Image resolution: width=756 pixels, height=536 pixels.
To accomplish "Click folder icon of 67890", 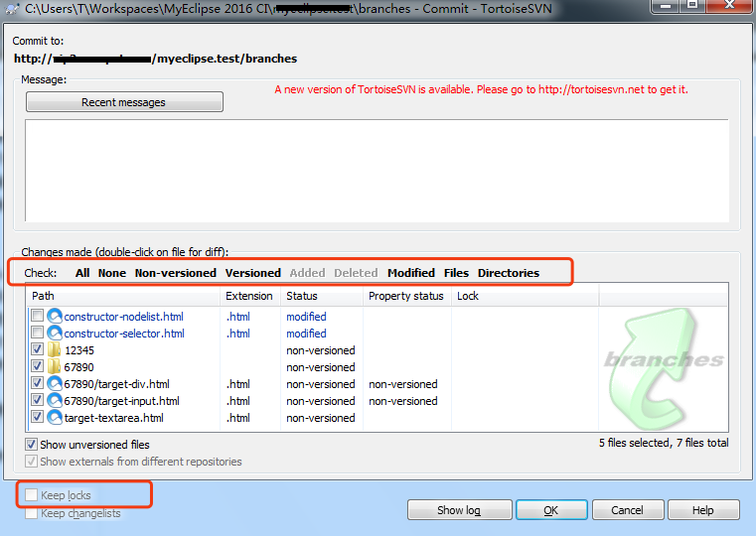I will click(x=55, y=367).
